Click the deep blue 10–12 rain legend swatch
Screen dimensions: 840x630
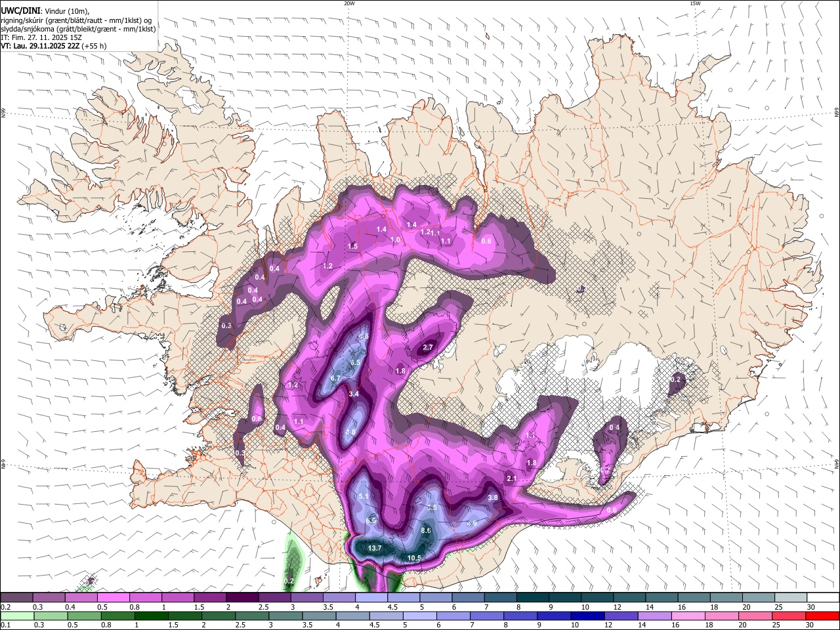[586, 616]
